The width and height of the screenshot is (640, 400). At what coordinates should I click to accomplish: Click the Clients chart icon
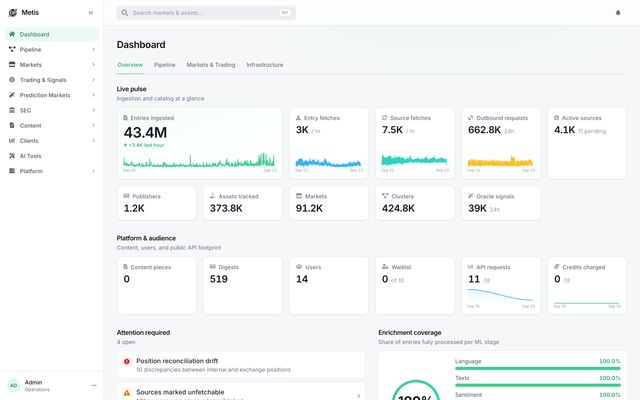click(12, 140)
